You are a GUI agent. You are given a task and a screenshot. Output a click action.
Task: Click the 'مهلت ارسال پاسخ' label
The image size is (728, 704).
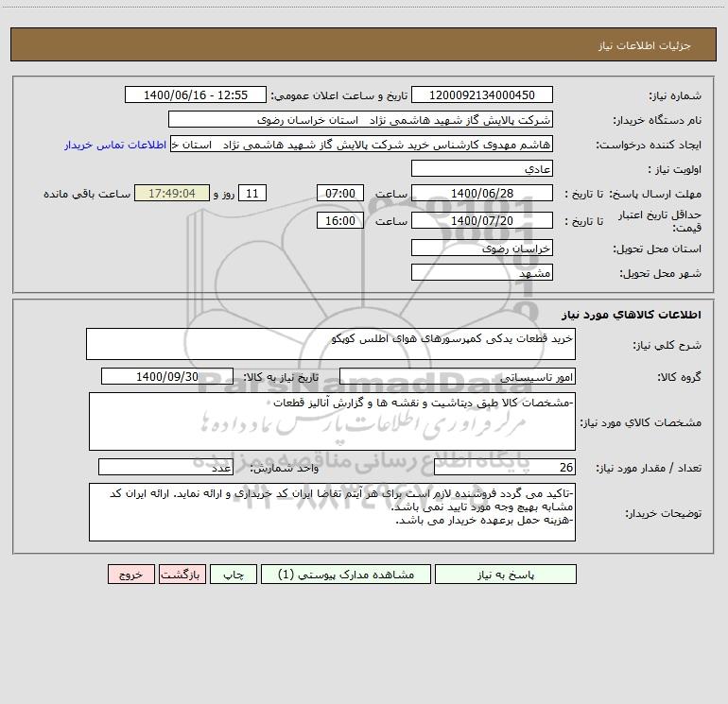[x=655, y=194]
